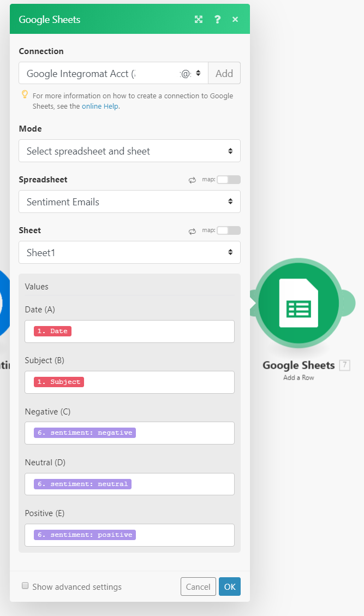
Task: Click the Add connection button
Action: [224, 73]
